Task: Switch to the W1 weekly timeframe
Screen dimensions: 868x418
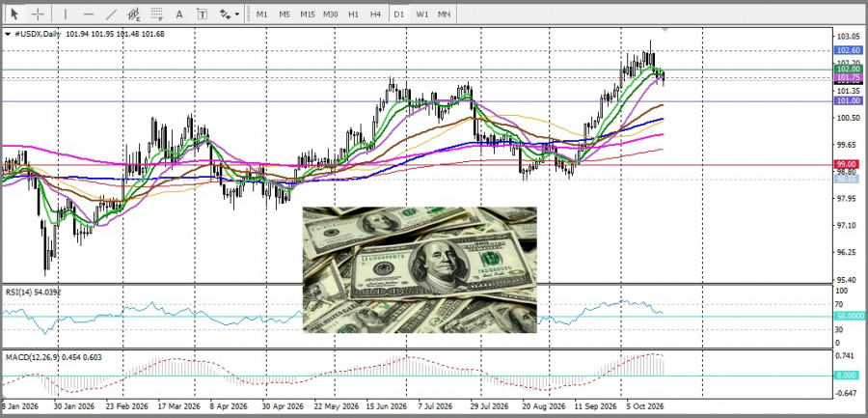Action: tap(422, 14)
